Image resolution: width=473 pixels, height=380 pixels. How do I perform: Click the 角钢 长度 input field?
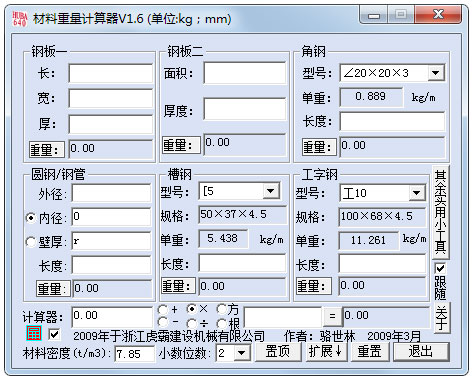point(392,121)
